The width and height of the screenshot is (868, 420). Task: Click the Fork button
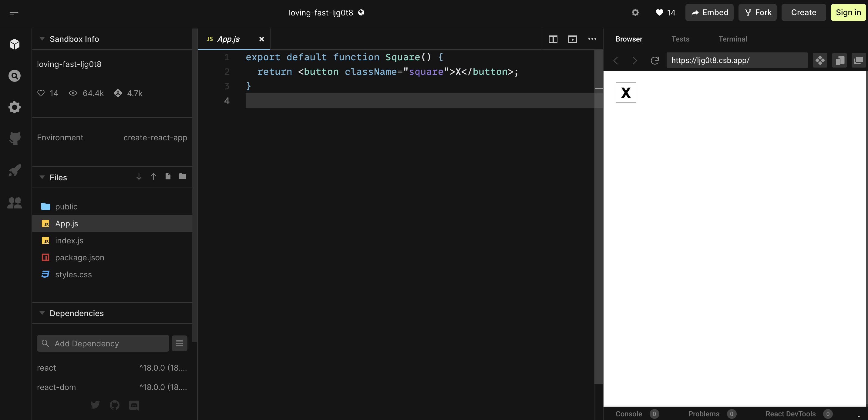[757, 12]
